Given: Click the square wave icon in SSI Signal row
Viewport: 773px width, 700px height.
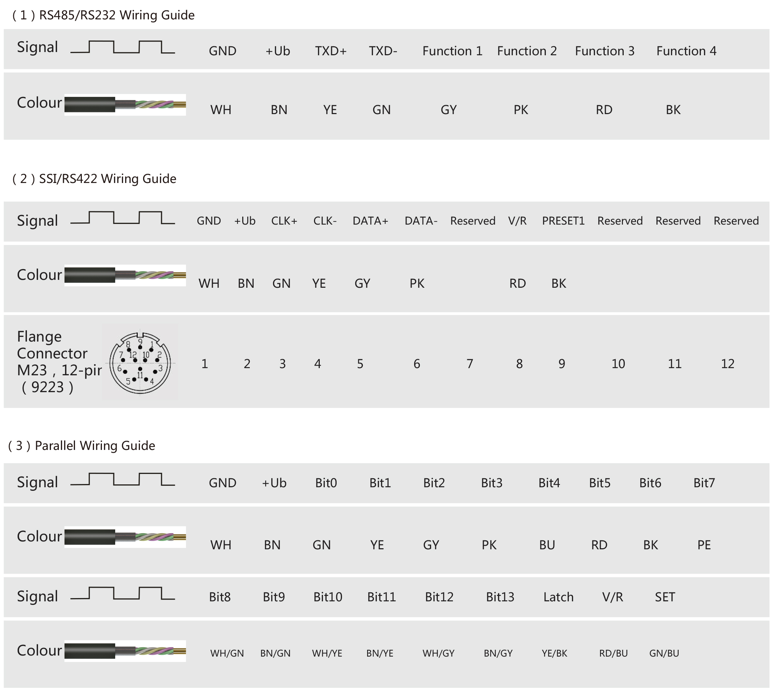Looking at the screenshot, I should (x=123, y=218).
